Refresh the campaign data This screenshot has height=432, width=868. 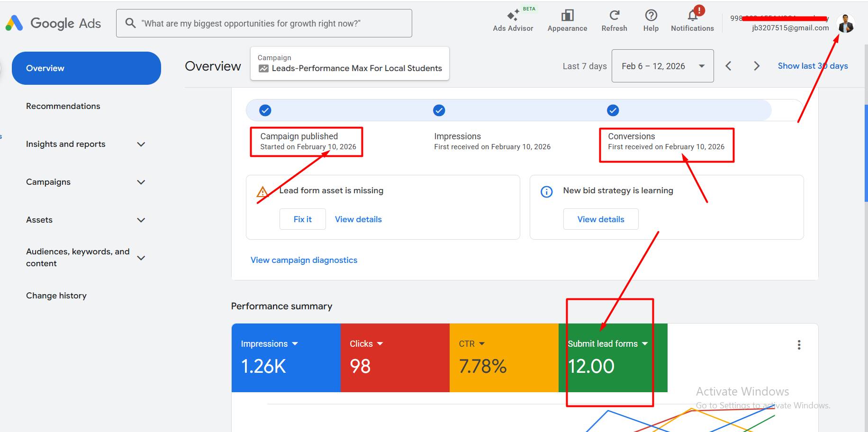[614, 20]
